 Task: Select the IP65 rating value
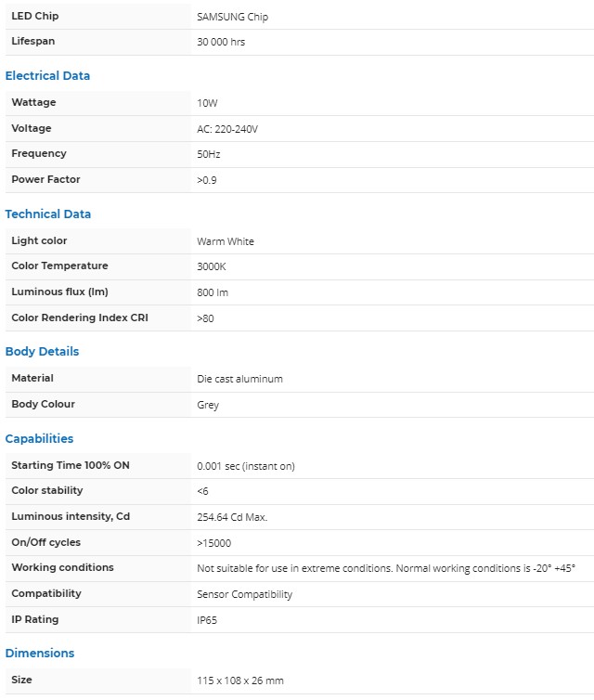(208, 619)
